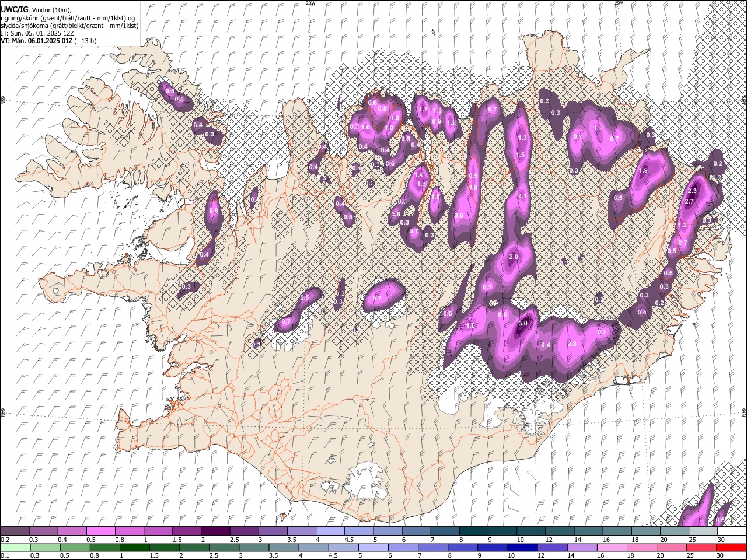Click the 'IT: Sun. 05. 01. 2025 12Z' line
The image size is (747, 560).
click(x=37, y=33)
